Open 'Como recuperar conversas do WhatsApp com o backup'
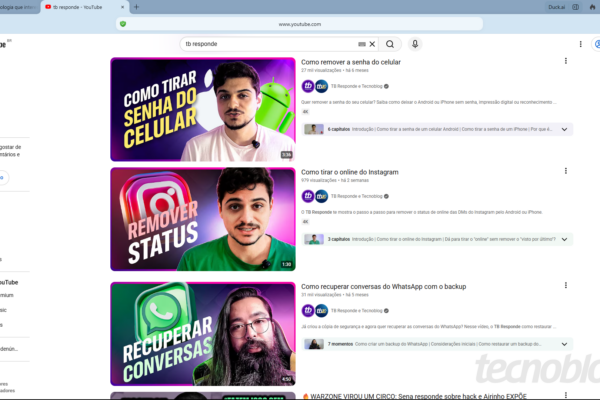The width and height of the screenshot is (600, 400). 383,286
